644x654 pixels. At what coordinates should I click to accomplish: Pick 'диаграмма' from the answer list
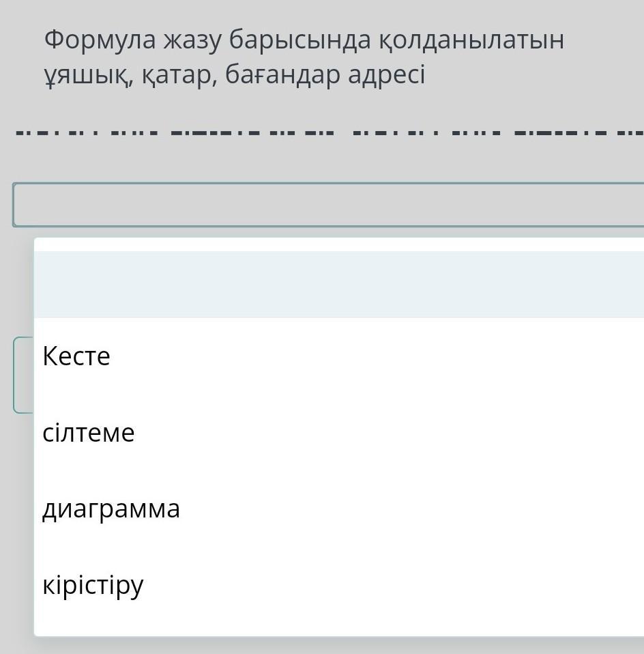pos(111,509)
